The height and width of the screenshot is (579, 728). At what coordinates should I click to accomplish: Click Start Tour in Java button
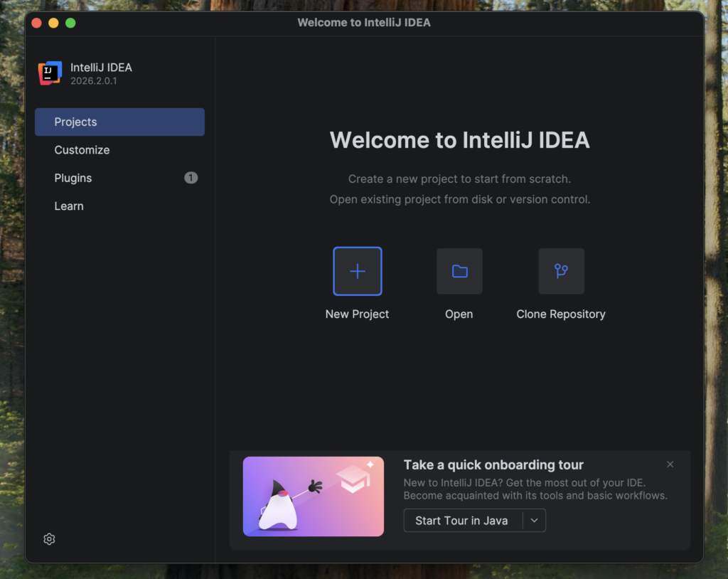coord(463,521)
